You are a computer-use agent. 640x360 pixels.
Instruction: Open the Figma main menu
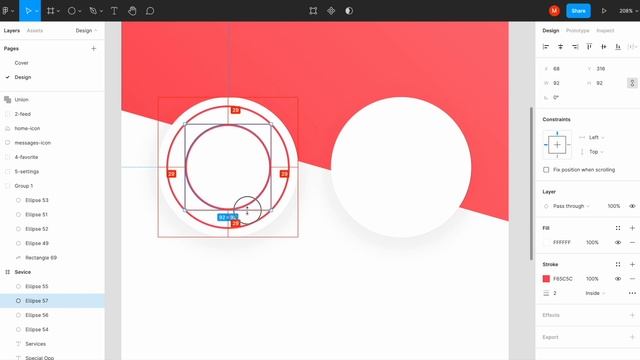pos(6,11)
